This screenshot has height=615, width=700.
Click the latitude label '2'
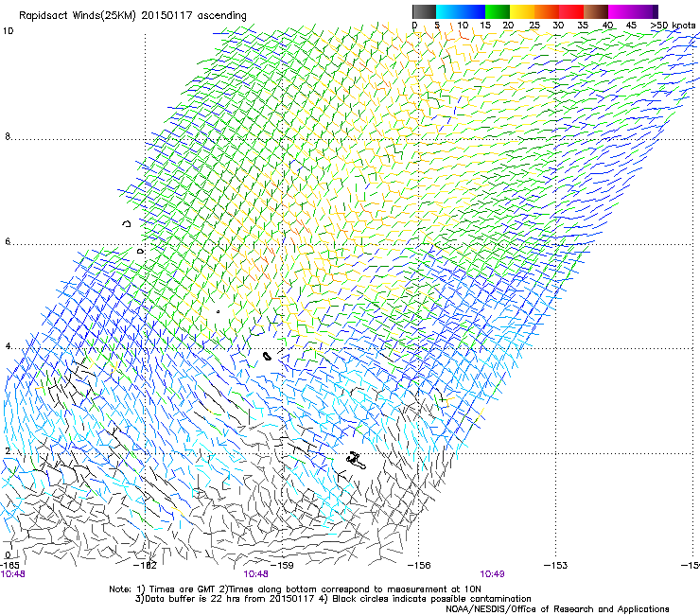8,451
